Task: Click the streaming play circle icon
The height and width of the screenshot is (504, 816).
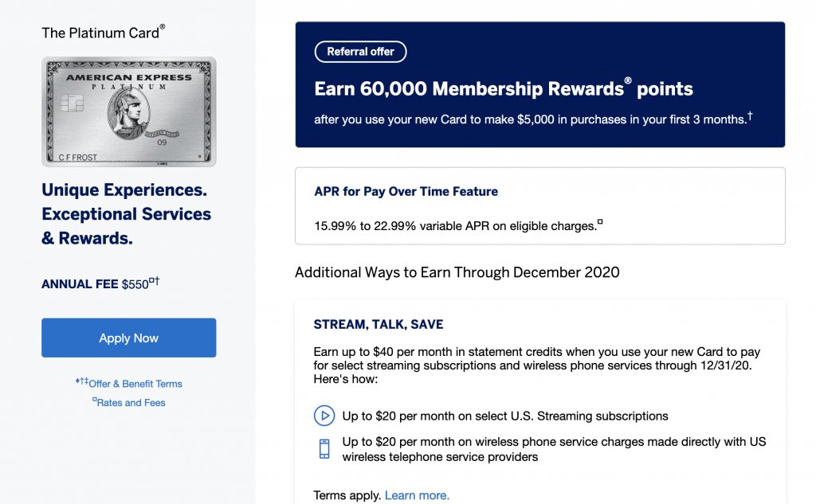Action: click(324, 416)
